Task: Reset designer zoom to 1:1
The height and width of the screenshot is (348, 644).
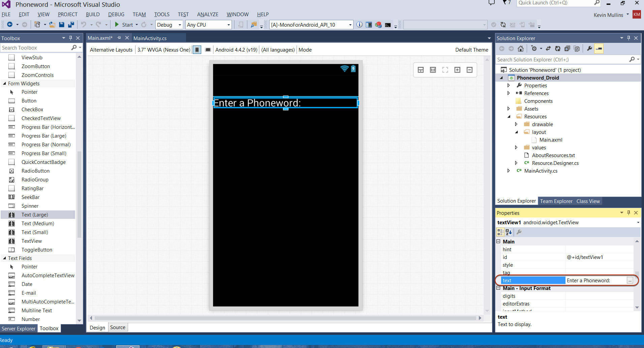Action: (x=433, y=70)
